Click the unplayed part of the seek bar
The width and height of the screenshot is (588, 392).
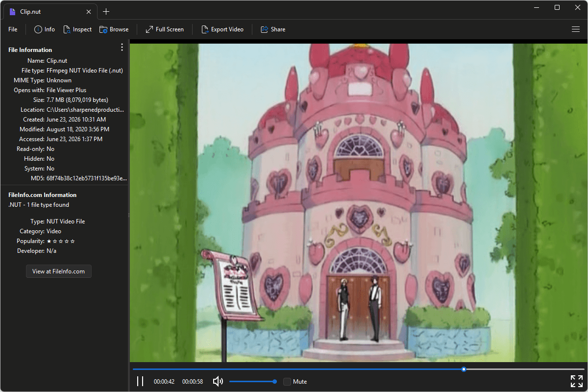coord(525,369)
